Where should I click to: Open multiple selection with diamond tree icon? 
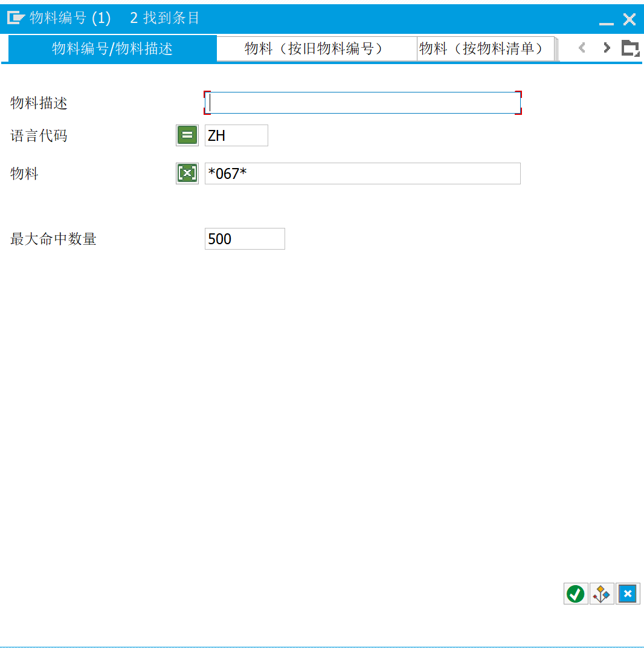pyautogui.click(x=601, y=594)
